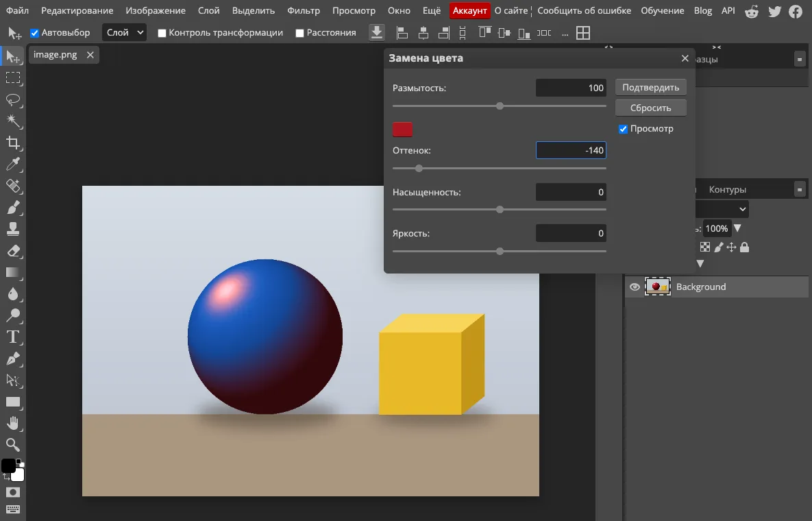Open the Фильтр menu

[x=304, y=11]
